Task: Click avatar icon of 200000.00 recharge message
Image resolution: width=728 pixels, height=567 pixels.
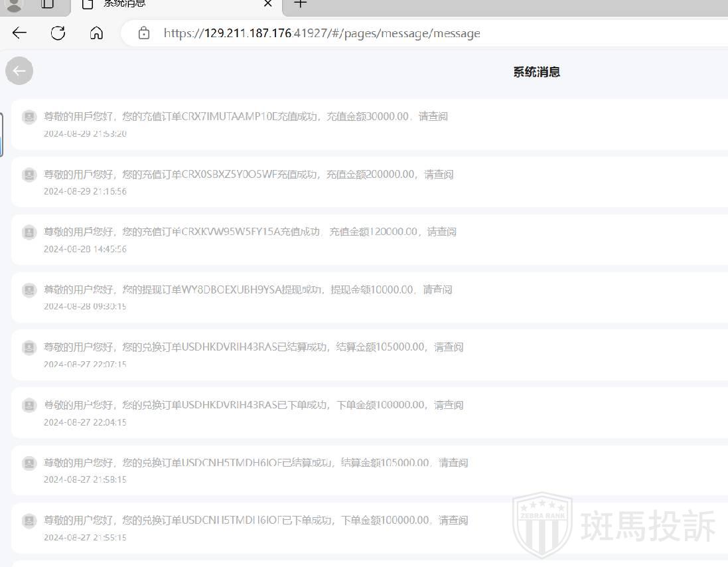Action: tap(29, 175)
